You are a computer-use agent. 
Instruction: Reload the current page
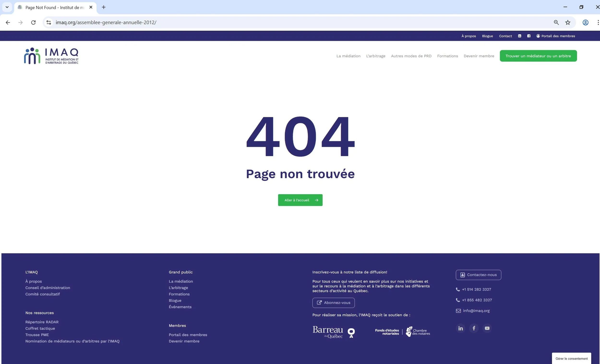tap(33, 22)
